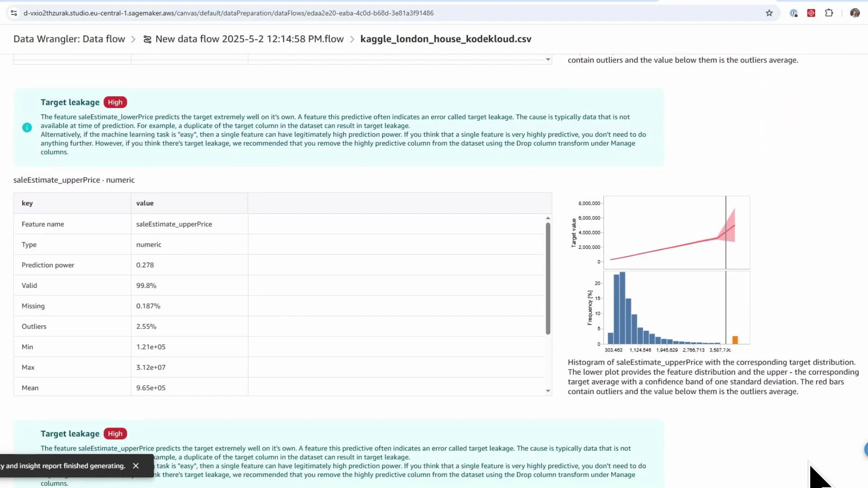The image size is (868, 488).
Task: Open the 1Password extension icon
Action: point(793,13)
